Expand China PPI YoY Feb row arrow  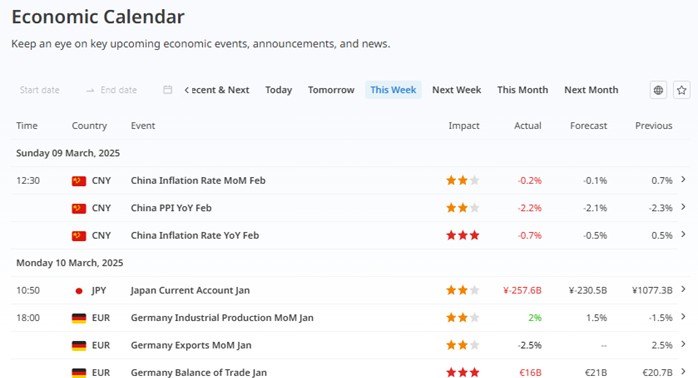pyautogui.click(x=683, y=207)
